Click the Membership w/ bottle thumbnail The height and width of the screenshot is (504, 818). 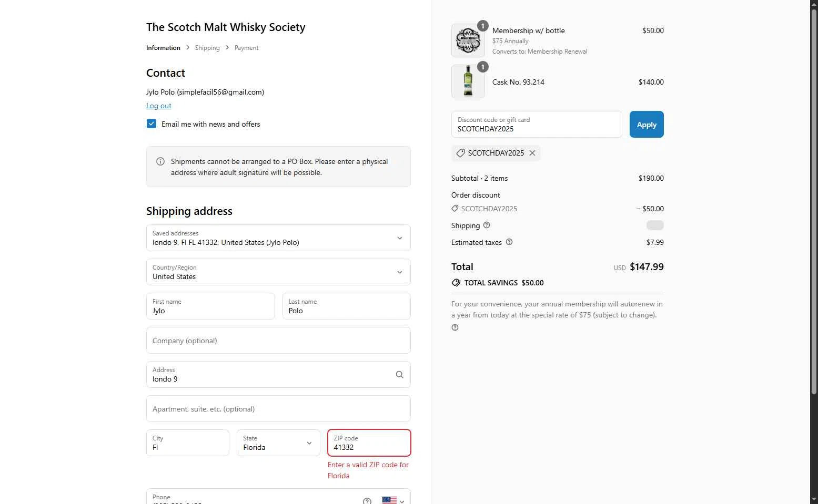click(x=468, y=40)
